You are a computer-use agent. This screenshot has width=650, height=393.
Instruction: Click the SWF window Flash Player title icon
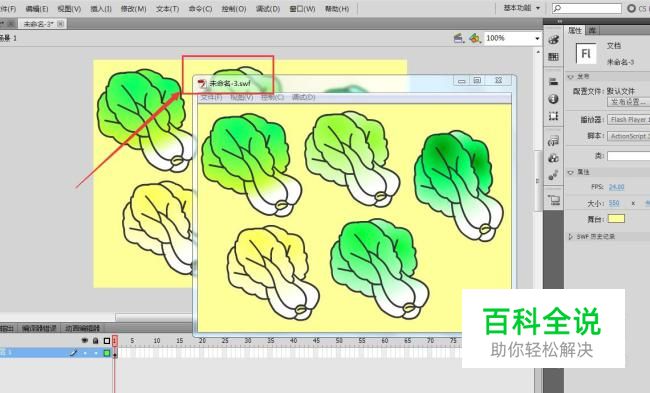(202, 83)
